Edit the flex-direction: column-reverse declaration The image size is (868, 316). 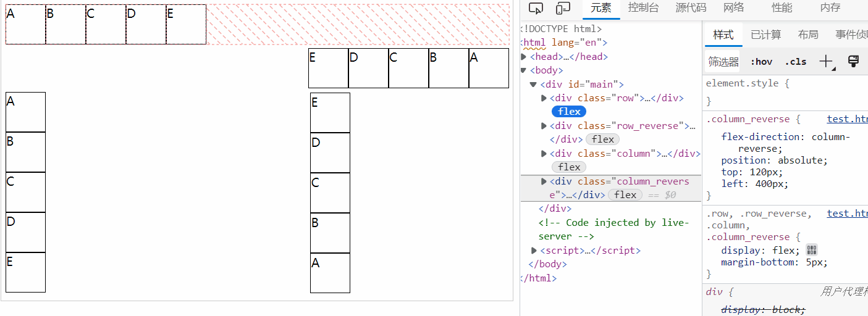pos(786,143)
